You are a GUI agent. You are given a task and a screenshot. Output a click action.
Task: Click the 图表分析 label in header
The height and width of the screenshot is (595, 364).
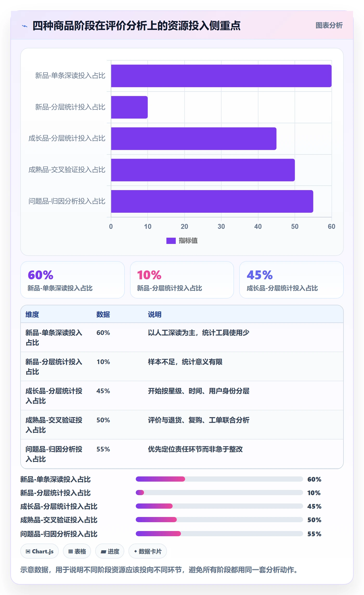pos(329,25)
